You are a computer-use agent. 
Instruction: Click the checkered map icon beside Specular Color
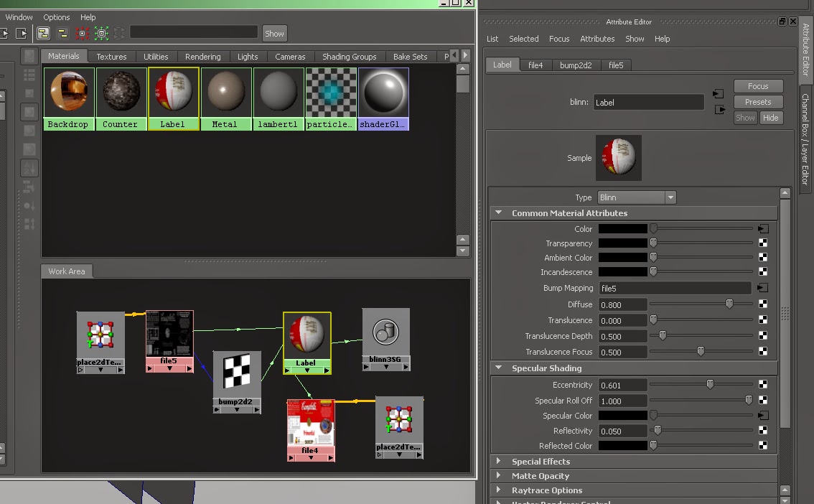coord(763,415)
